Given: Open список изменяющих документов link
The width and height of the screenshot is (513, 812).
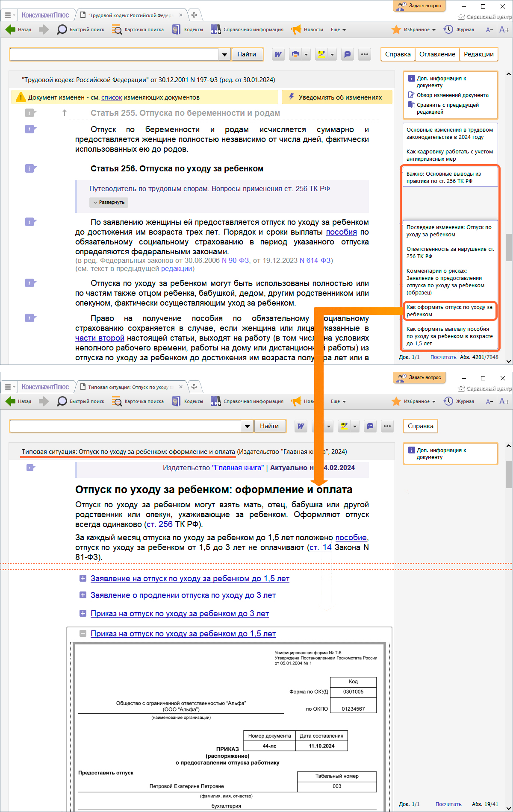Looking at the screenshot, I should (x=112, y=97).
